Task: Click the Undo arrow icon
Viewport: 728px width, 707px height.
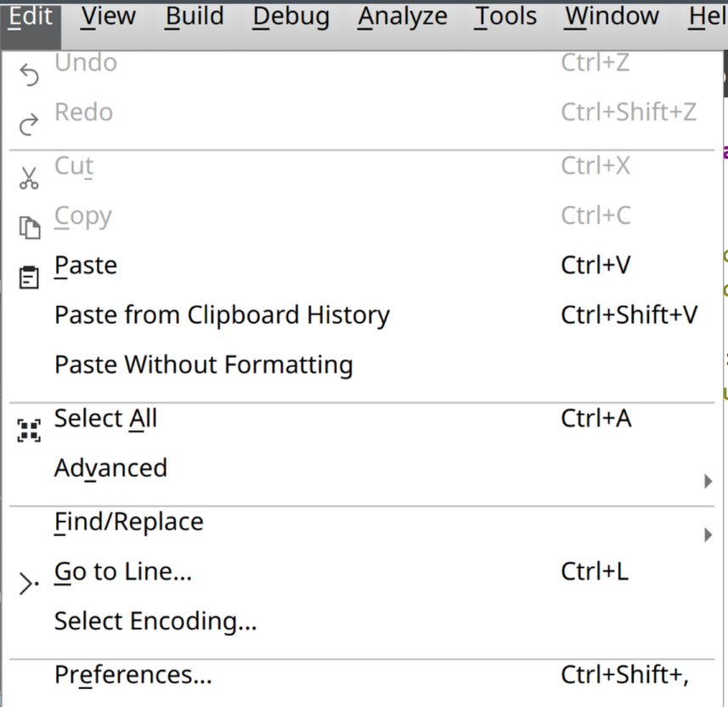Action: tap(30, 76)
